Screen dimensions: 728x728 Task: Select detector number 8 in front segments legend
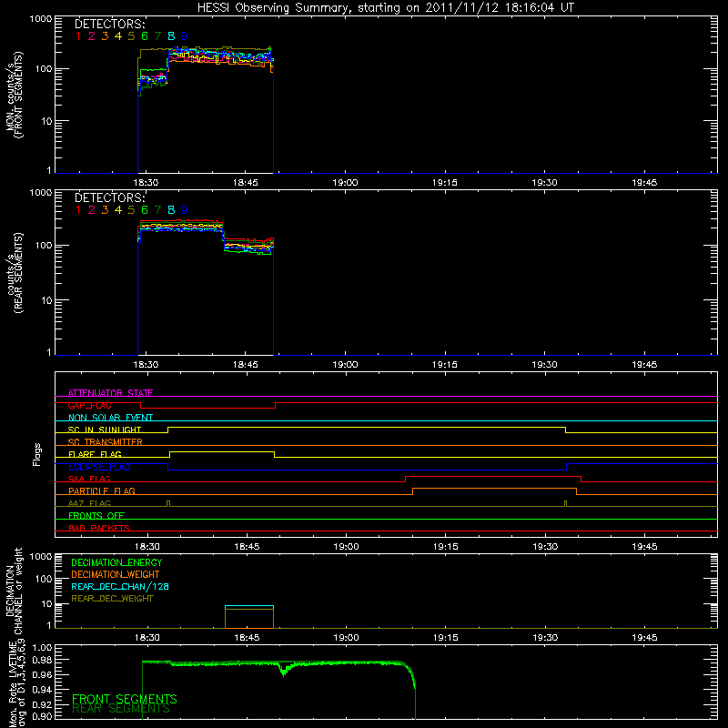[171, 36]
